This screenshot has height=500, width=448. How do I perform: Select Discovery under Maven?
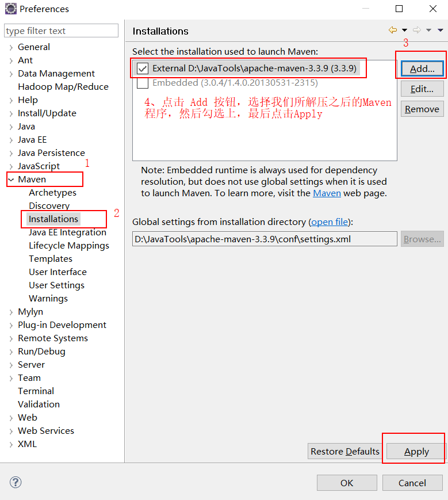(49, 205)
